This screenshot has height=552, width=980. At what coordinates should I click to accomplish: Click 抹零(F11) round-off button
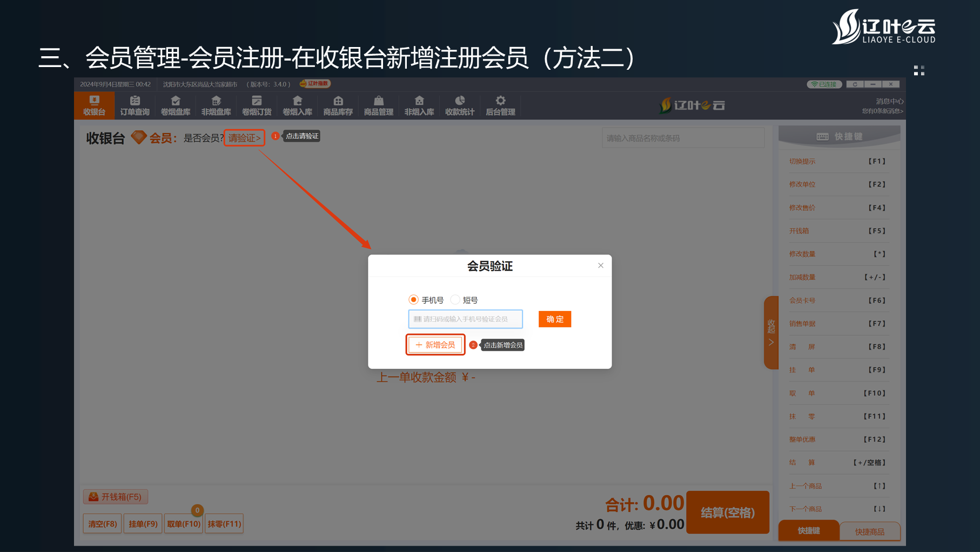(224, 524)
